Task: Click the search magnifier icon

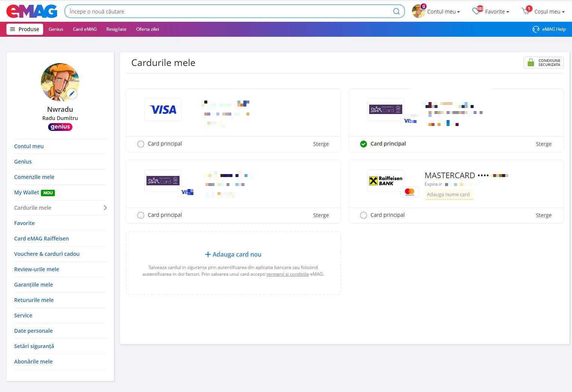Action: pyautogui.click(x=396, y=11)
